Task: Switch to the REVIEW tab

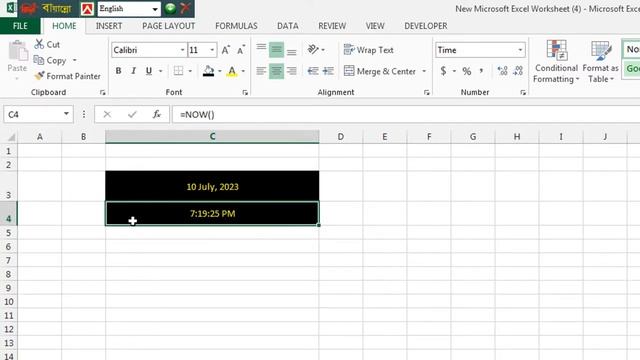Action: [x=332, y=26]
